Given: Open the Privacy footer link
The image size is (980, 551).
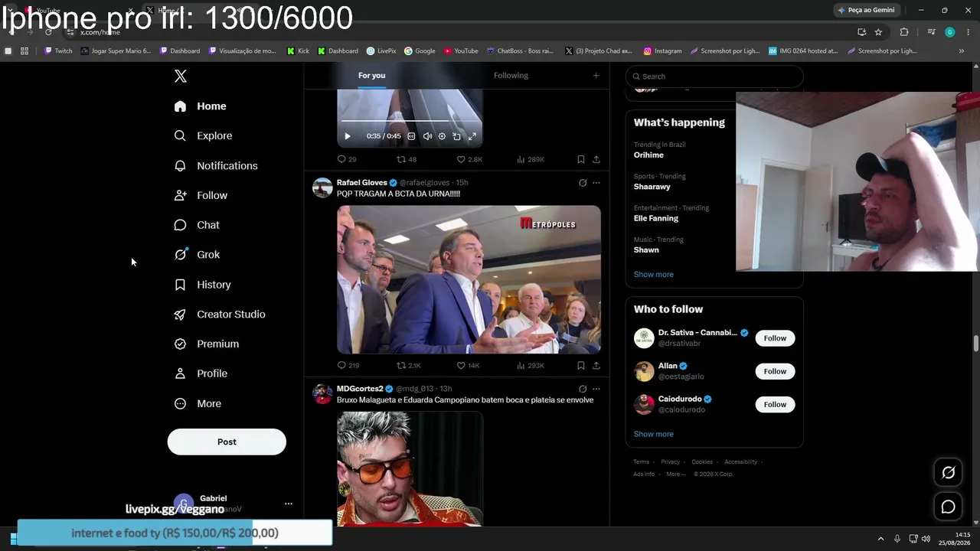Looking at the screenshot, I should [671, 462].
